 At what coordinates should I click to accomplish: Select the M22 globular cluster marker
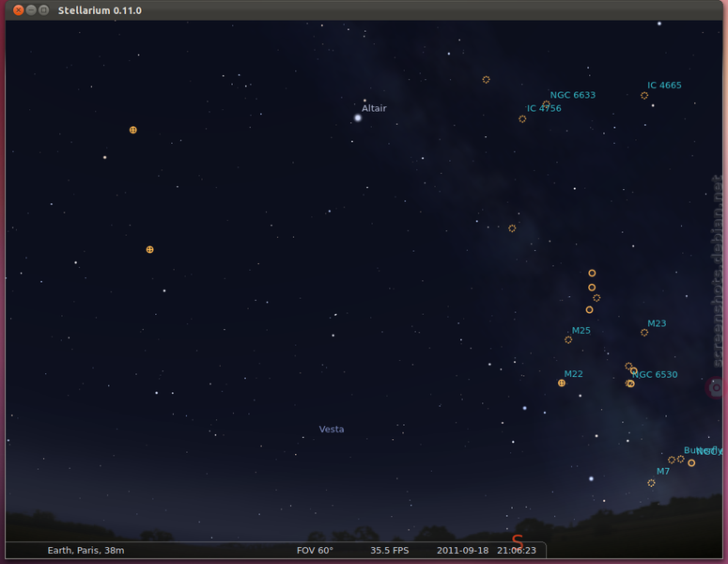point(562,384)
